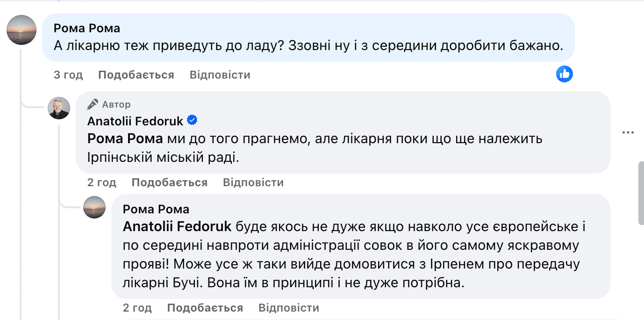Click Anatolii Fedoruk's profile avatar

[59, 108]
